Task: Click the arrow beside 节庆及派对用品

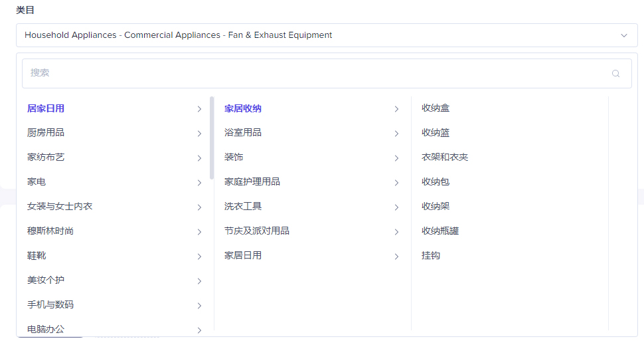Action: pos(396,232)
